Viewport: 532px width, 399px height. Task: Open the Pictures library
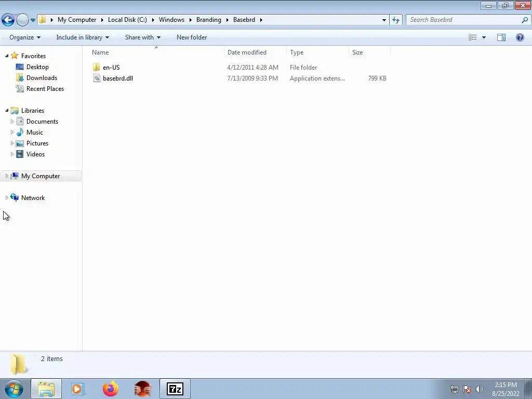click(37, 143)
